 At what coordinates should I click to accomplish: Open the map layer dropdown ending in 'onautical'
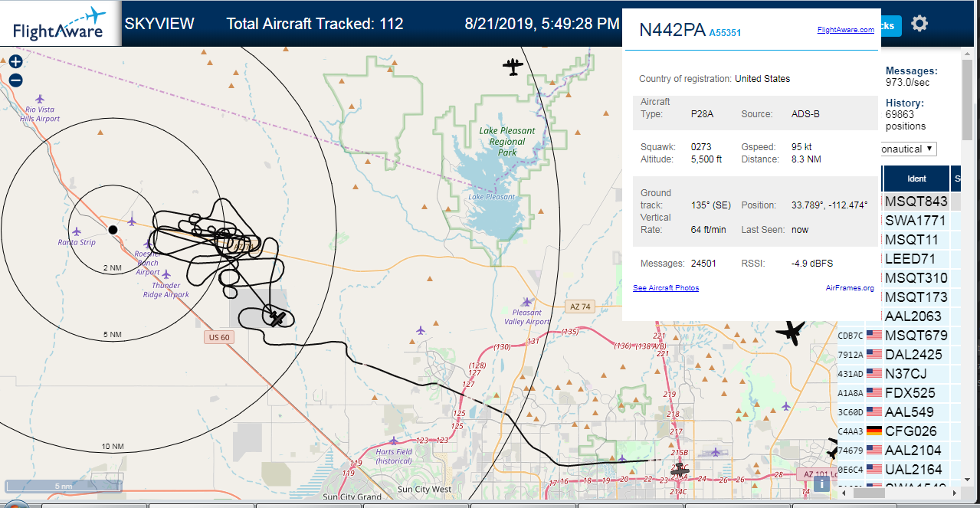coord(908,149)
